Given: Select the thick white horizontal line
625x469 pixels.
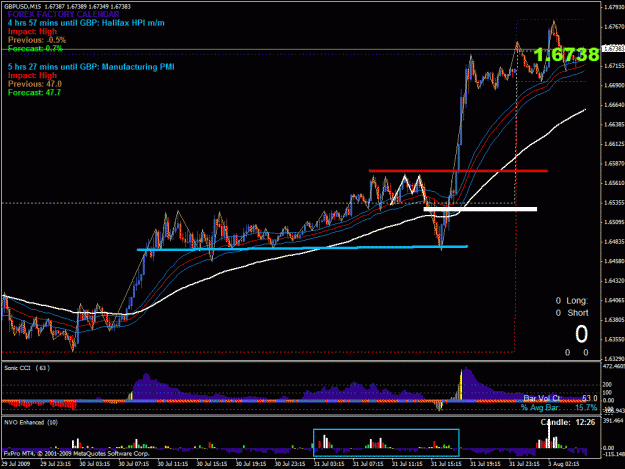Looking at the screenshot, I should (480, 209).
